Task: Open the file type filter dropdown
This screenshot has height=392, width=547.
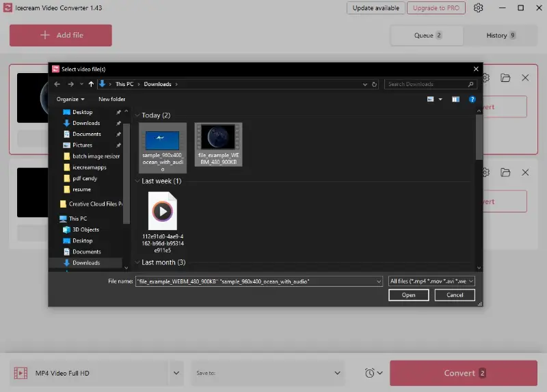Action: coord(431,281)
